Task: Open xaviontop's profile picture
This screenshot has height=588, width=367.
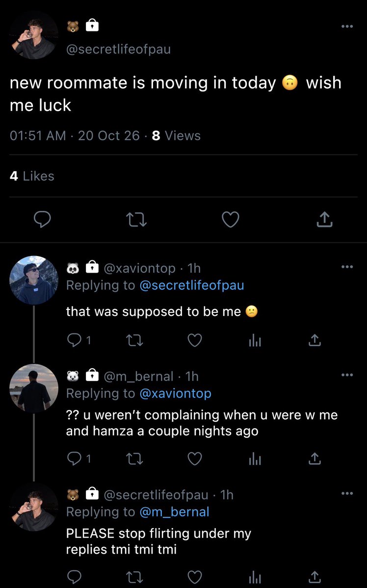Action: tap(34, 280)
